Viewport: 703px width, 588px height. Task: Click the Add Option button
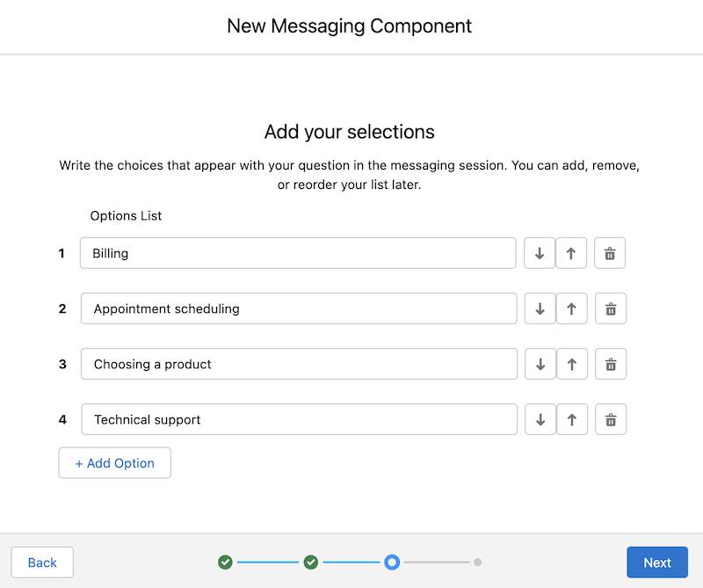click(114, 462)
